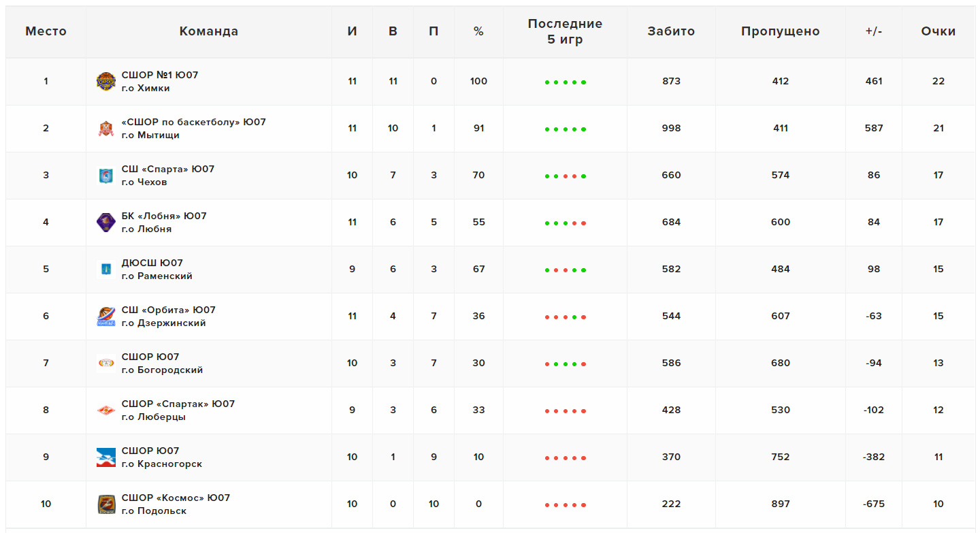This screenshot has width=980, height=533.
Task: Click last-five-games dots for Подольск row
Action: 566,505
